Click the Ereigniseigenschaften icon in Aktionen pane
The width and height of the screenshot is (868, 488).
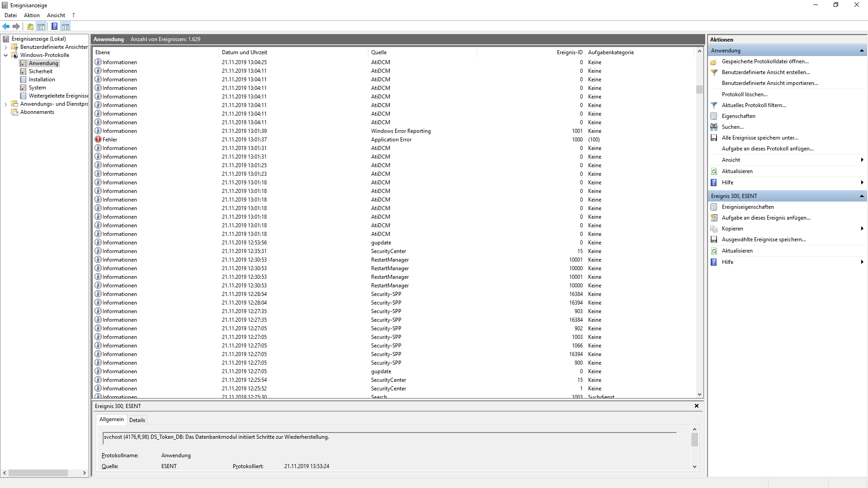714,207
